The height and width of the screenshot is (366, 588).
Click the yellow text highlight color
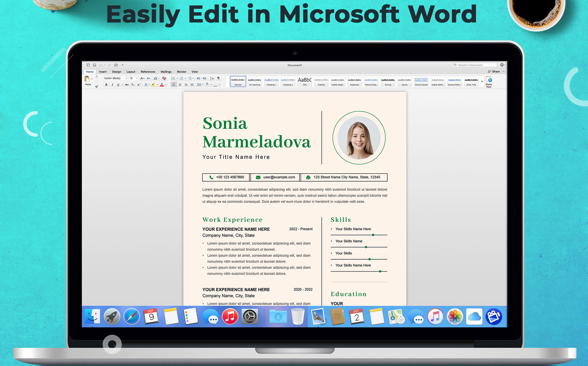click(154, 85)
